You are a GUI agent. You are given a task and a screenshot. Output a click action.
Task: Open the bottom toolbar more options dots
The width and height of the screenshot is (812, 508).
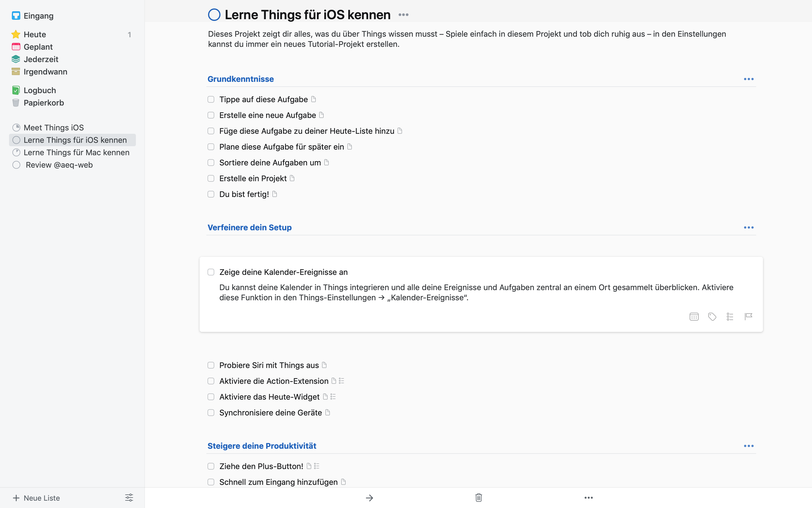click(x=588, y=498)
